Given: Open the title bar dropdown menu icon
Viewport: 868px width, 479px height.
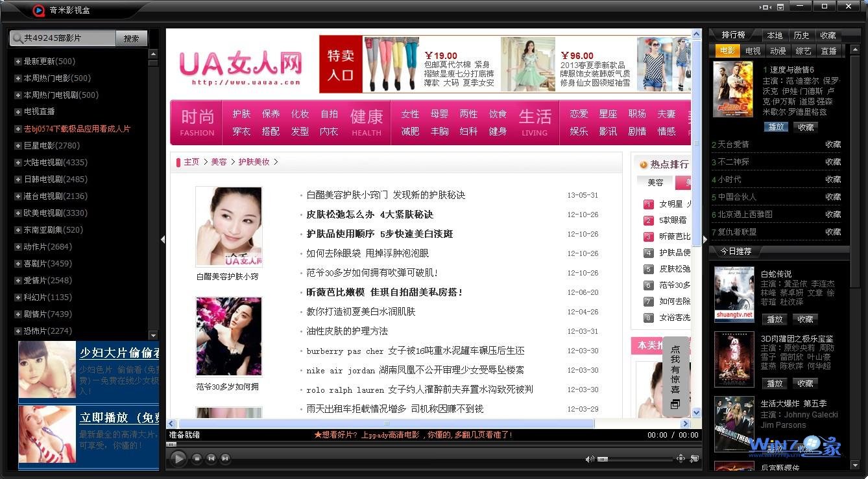Looking at the screenshot, I should tap(780, 7).
